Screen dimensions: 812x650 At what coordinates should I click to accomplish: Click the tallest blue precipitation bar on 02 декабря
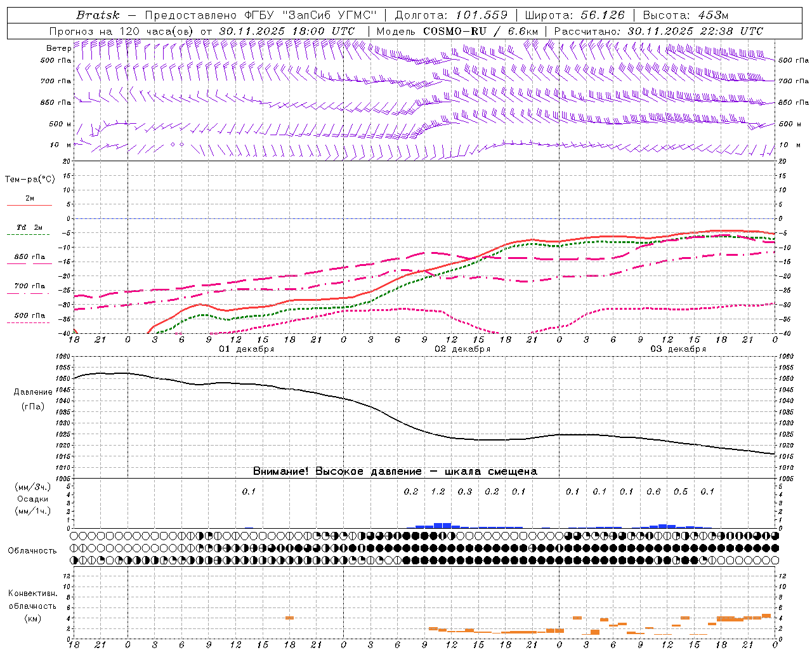click(443, 526)
